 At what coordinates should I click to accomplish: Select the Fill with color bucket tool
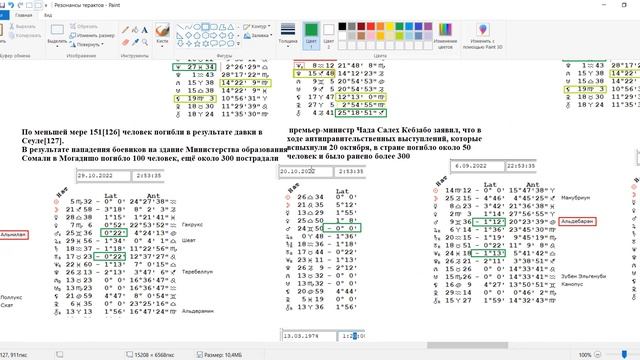[x=136, y=30]
